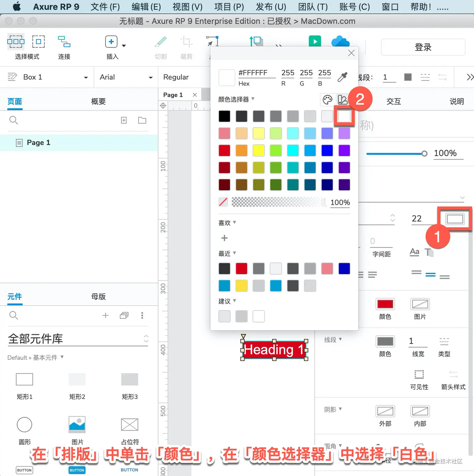Viewport: 474px width, 476px height.
Task: Click the Hex color value field
Action: click(x=257, y=73)
